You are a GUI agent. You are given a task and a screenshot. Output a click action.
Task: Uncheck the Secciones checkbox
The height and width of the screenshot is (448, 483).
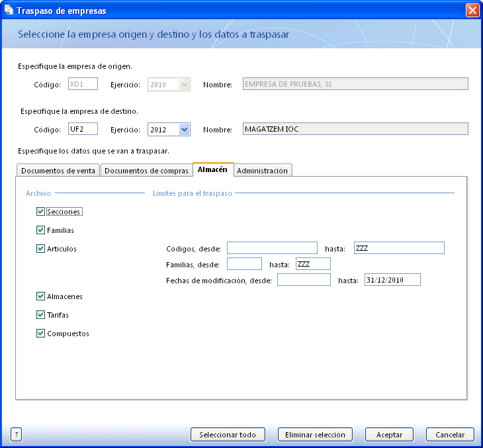(x=41, y=212)
